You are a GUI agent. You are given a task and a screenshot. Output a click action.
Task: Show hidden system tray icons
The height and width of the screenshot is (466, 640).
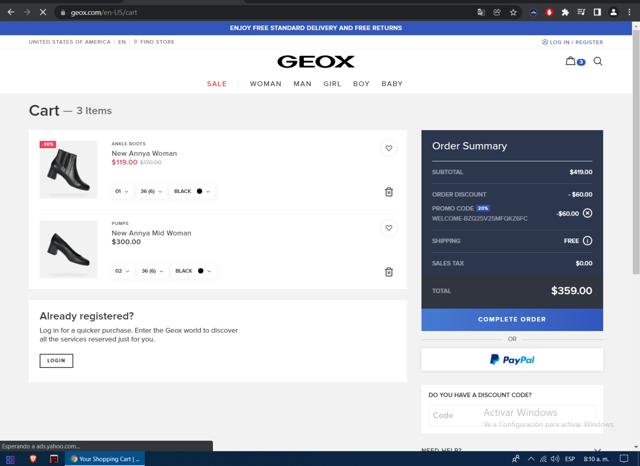[x=531, y=459]
